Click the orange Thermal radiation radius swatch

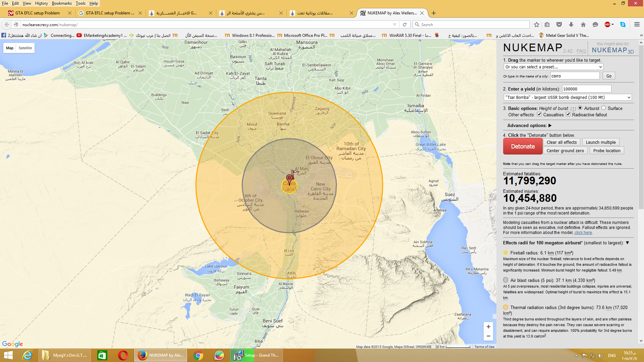click(x=506, y=307)
